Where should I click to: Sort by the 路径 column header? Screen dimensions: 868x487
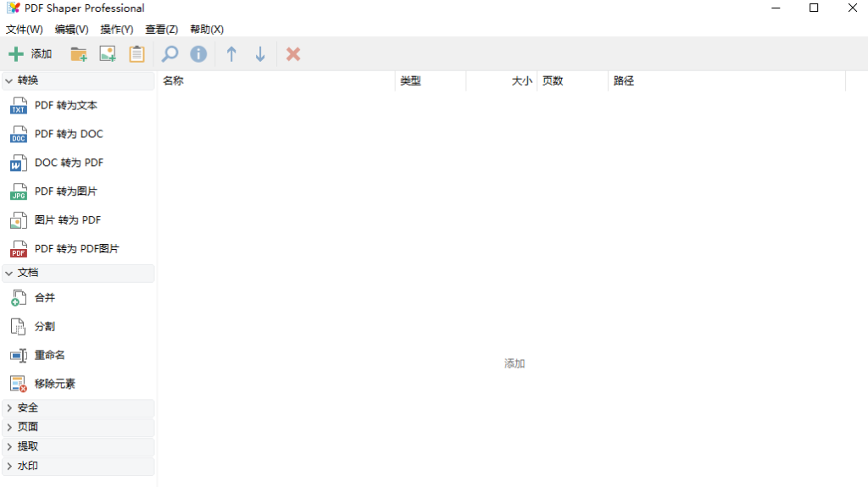click(726, 80)
